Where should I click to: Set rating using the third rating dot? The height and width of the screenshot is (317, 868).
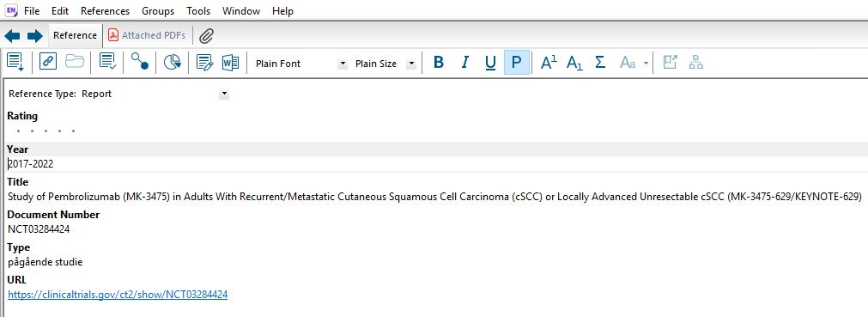[46, 131]
